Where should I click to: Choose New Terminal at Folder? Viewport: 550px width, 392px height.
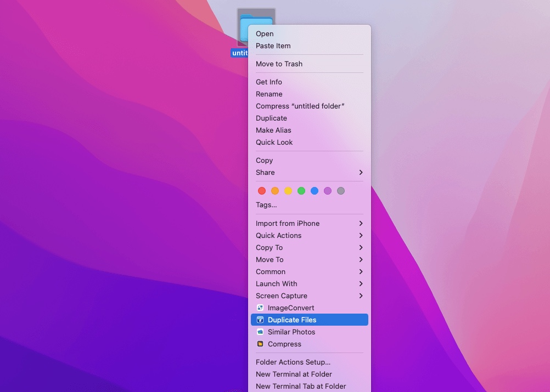pos(294,374)
